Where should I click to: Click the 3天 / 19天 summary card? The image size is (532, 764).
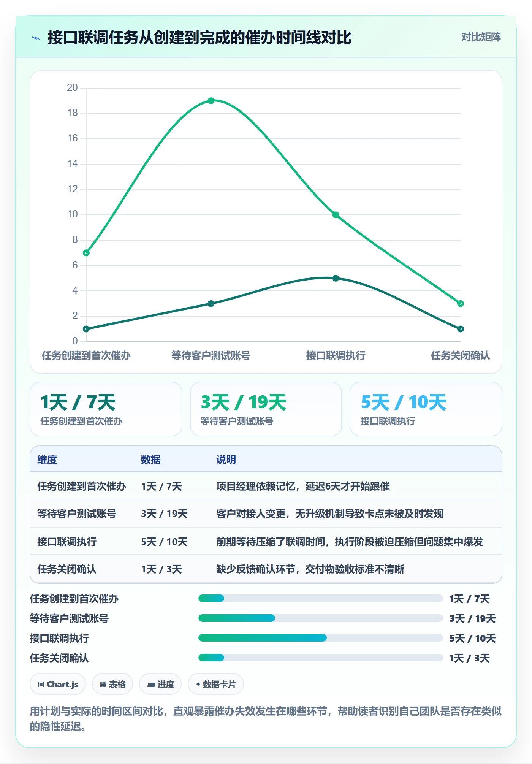[x=266, y=409]
